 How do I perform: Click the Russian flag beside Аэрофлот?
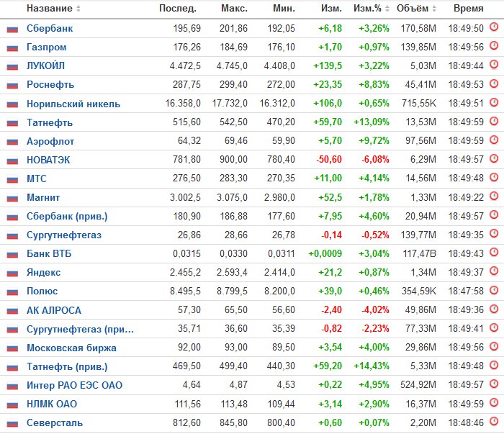coord(12,142)
